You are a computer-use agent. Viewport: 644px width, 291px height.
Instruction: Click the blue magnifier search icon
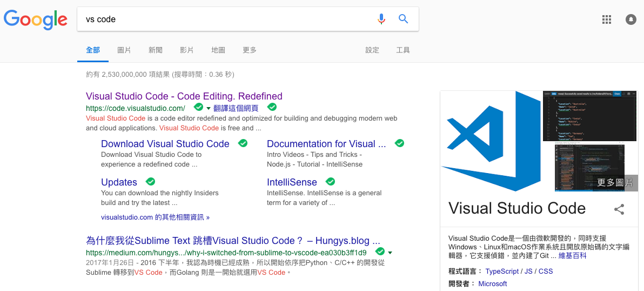404,19
